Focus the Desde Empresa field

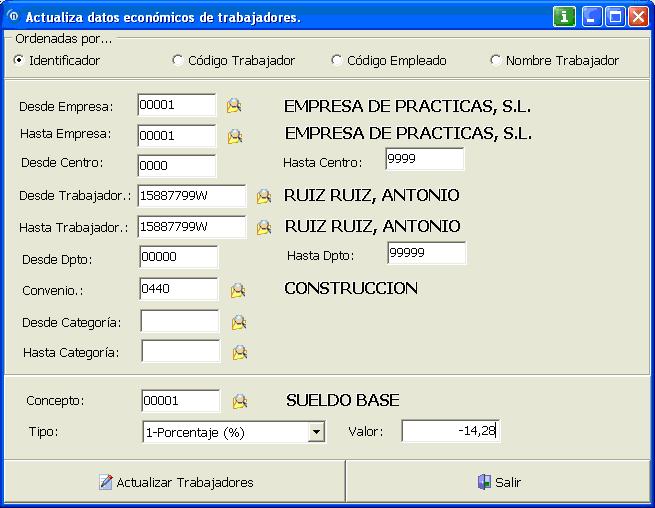tap(177, 105)
